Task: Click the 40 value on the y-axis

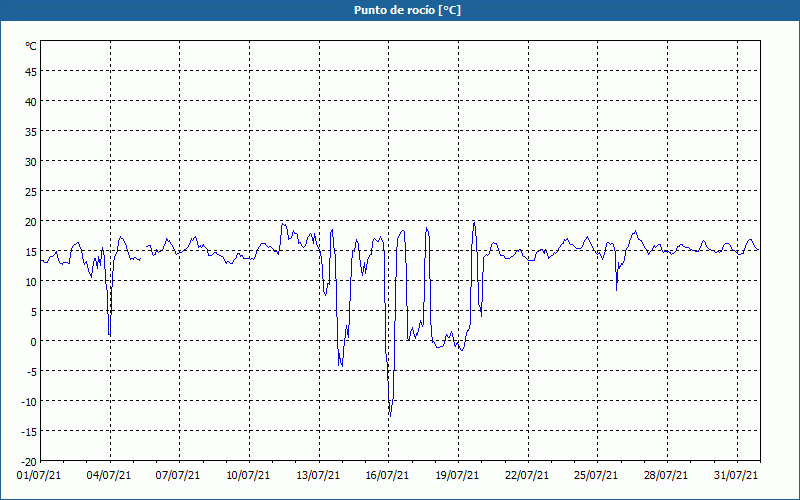Action: point(31,102)
